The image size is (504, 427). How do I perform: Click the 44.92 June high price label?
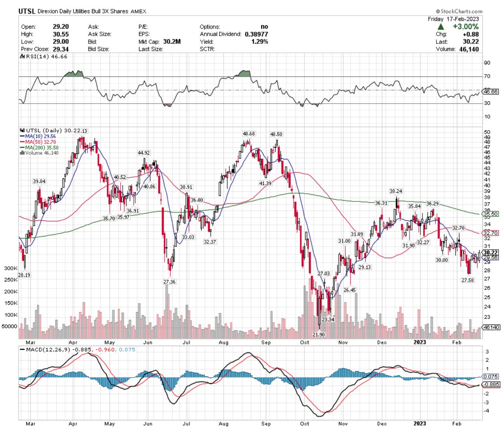click(144, 153)
